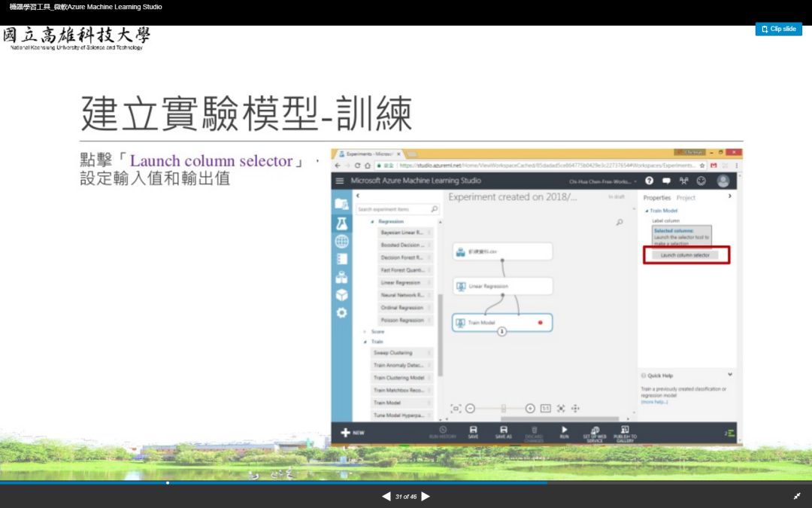Collapse the properties pane right chevron
Viewport: 812px width, 508px height.
coord(729,196)
